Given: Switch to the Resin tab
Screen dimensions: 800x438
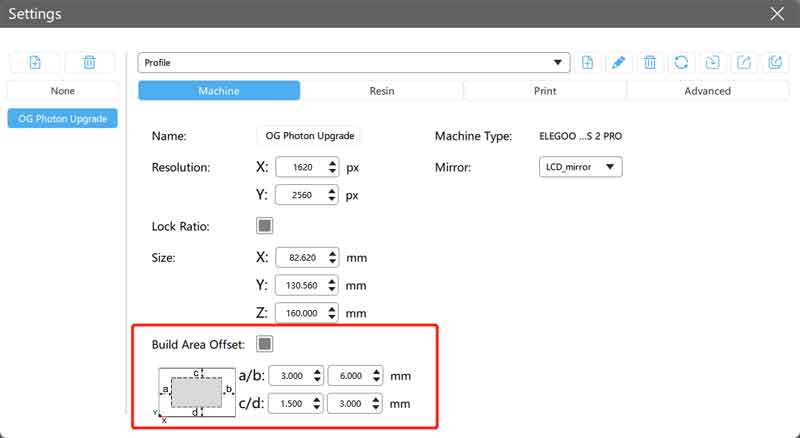Looking at the screenshot, I should pyautogui.click(x=381, y=91).
